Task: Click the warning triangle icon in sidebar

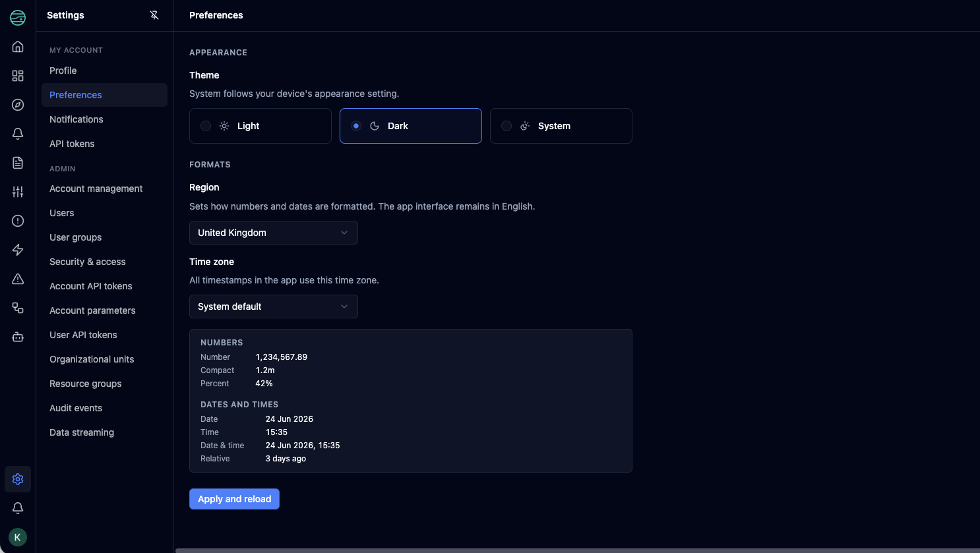Action: pyautogui.click(x=18, y=279)
